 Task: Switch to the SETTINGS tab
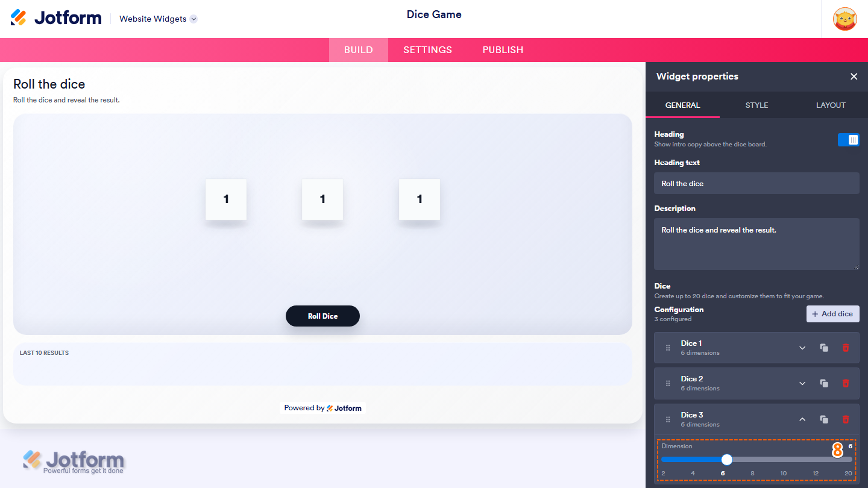[x=428, y=50]
